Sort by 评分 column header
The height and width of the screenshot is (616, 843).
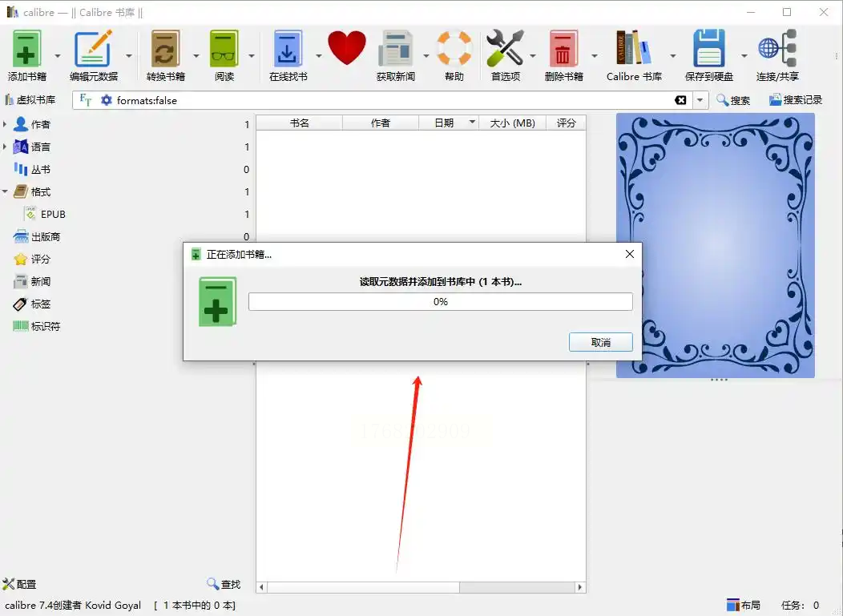566,123
